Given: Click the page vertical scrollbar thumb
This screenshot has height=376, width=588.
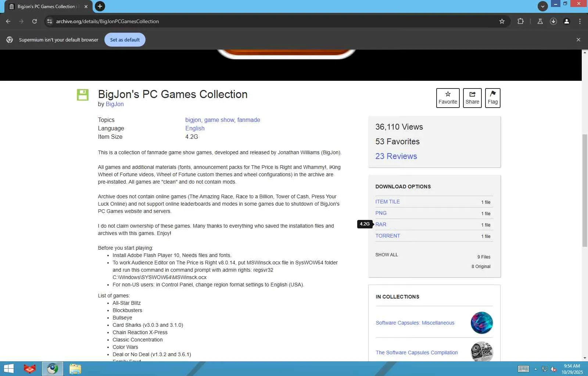Looking at the screenshot, I should pyautogui.click(x=585, y=191).
